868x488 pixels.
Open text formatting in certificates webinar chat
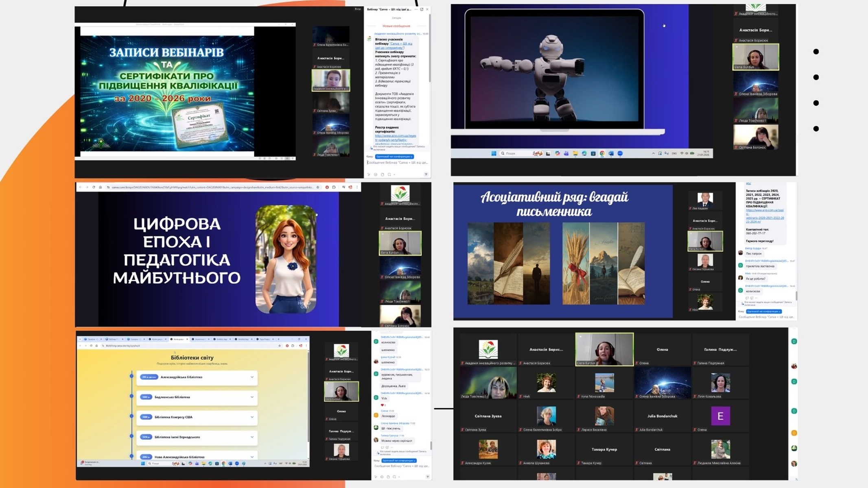pos(369,174)
